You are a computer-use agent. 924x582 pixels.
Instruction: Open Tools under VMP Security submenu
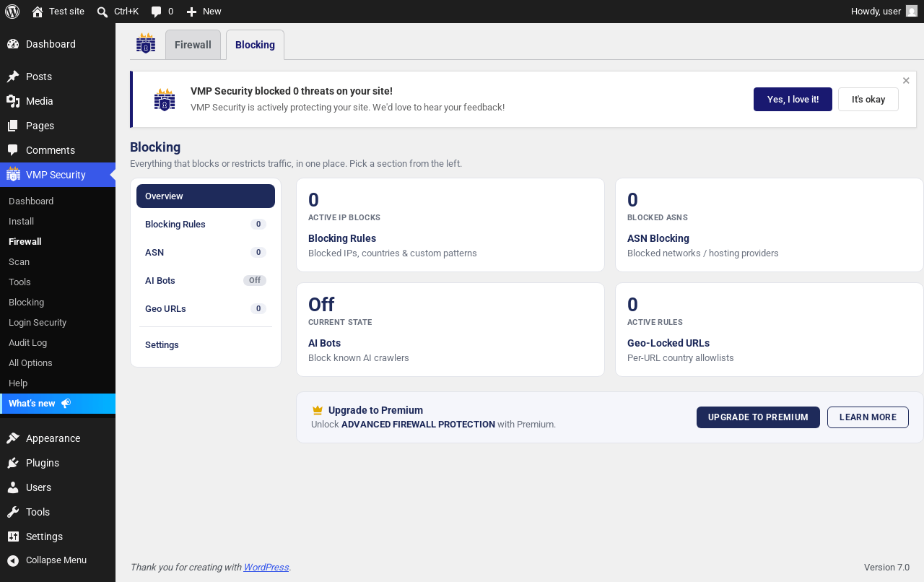[x=58, y=282]
